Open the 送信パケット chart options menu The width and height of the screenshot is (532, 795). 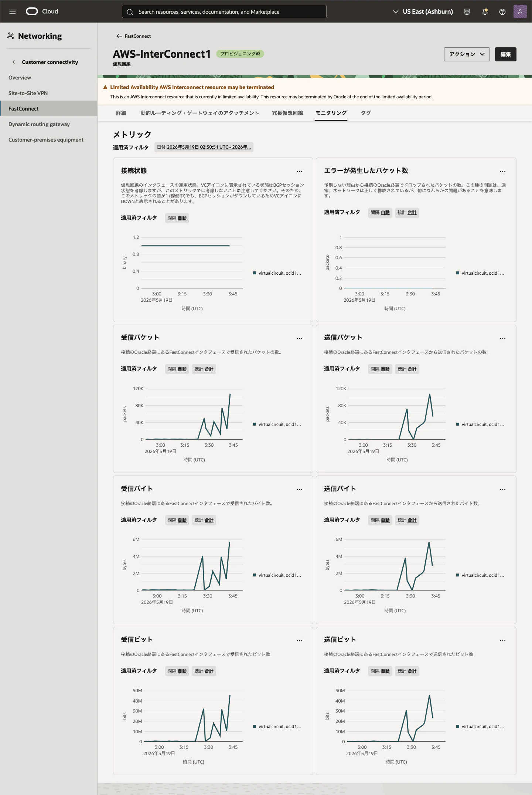(x=503, y=338)
